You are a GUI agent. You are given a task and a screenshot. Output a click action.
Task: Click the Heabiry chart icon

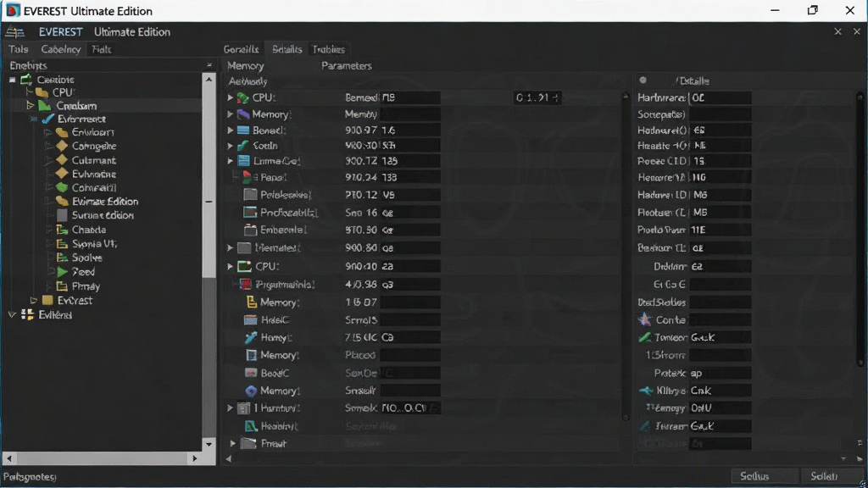pos(251,426)
